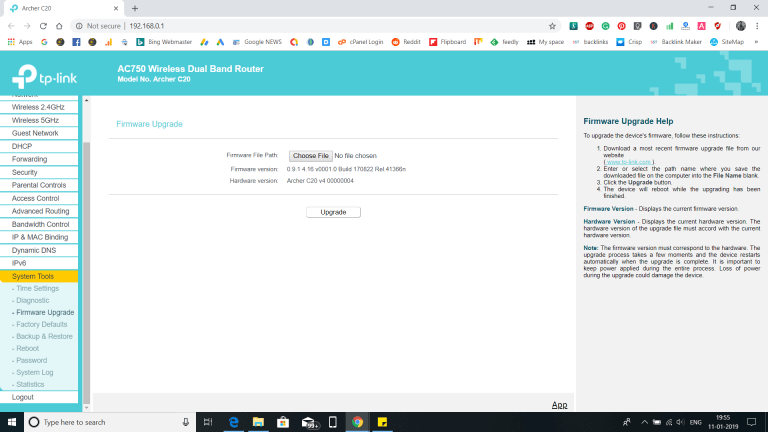Bookmark this page with the star icon

tap(552, 26)
